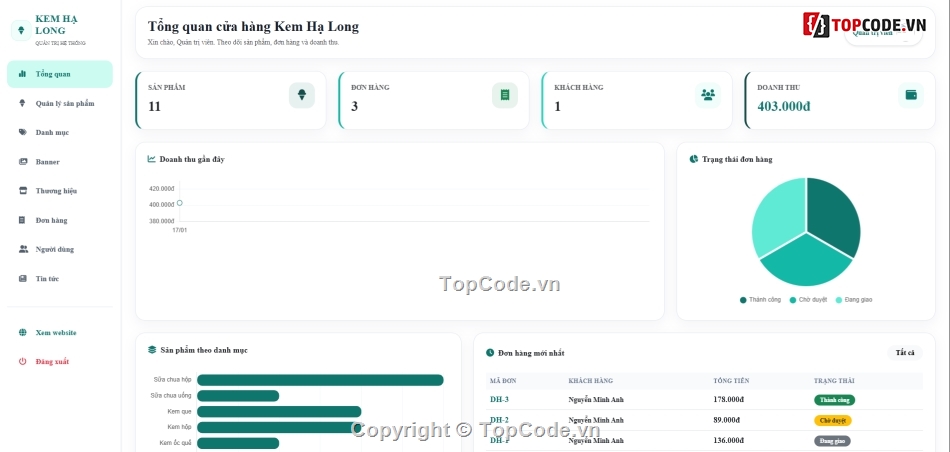Click the Tổng quan bar chart icon in sidebar
This screenshot has height=452, width=950.
22,74
